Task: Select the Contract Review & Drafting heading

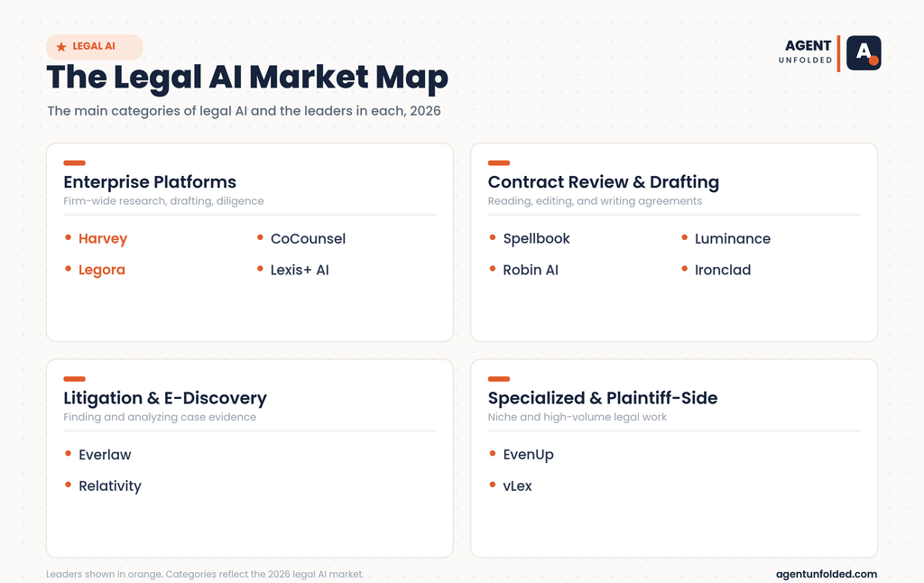Action: click(604, 182)
